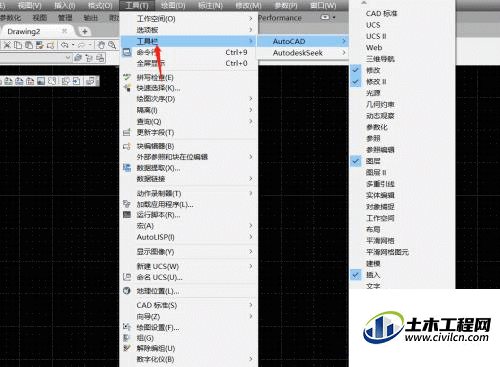Enable the 对象捕捉 toolbar
Image resolution: width=500 pixels, height=367 pixels.
(x=402, y=207)
